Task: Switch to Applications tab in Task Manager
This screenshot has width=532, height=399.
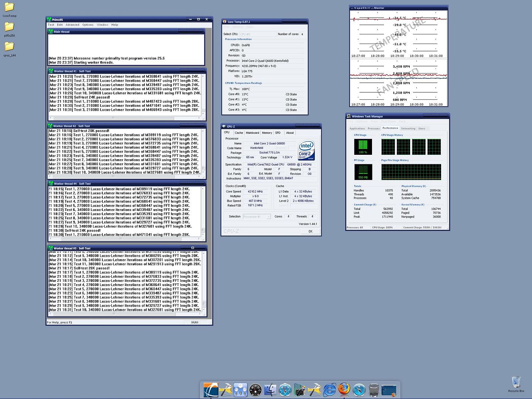Action: point(357,129)
